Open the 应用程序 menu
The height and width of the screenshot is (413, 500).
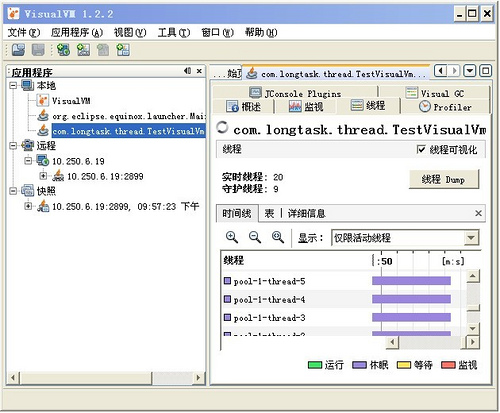pos(77,33)
